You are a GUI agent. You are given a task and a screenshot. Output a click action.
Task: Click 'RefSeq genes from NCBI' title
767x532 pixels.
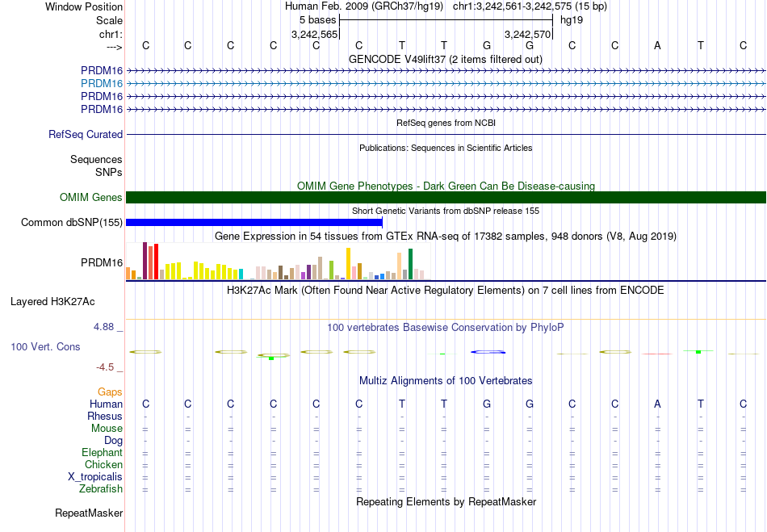[x=446, y=123]
